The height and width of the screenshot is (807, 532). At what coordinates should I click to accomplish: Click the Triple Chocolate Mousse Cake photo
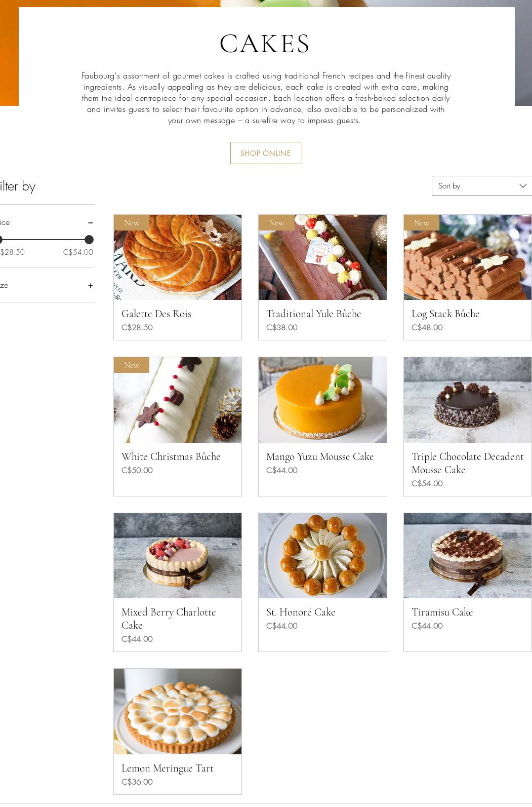pyautogui.click(x=467, y=400)
